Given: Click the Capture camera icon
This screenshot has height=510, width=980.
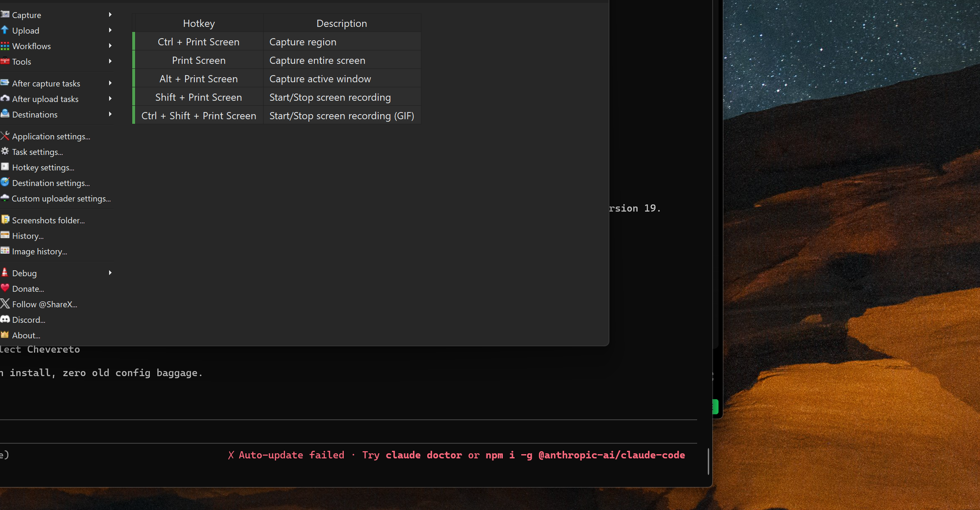Looking at the screenshot, I should (x=5, y=15).
